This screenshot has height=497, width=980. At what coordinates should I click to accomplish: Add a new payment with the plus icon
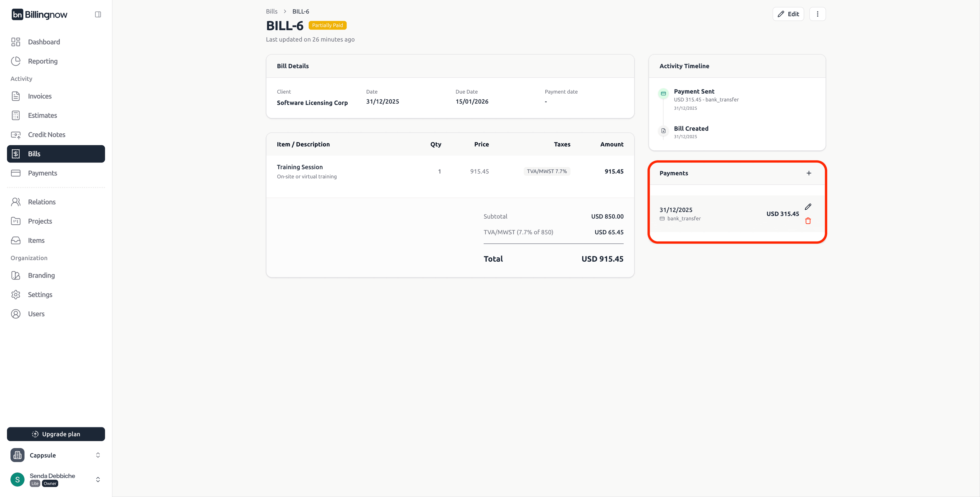[x=809, y=173]
